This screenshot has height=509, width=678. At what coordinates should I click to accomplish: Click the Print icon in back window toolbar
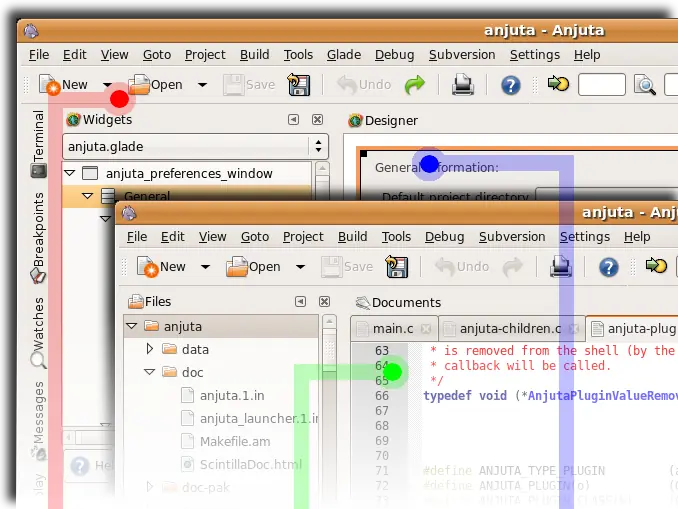463,84
